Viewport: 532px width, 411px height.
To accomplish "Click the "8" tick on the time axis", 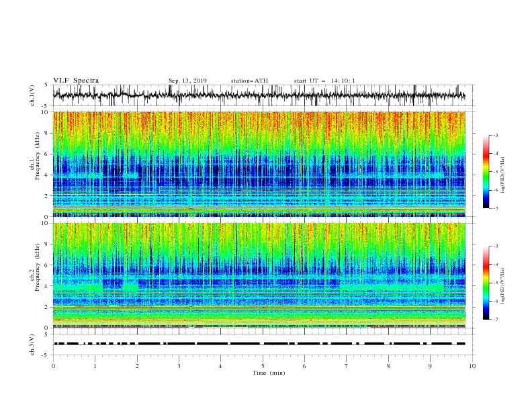I will 388,366.
